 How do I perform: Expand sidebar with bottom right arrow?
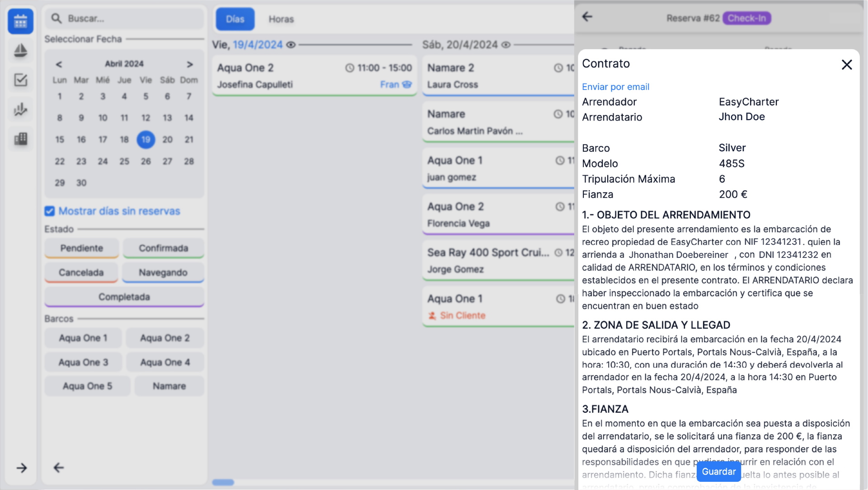(x=22, y=468)
